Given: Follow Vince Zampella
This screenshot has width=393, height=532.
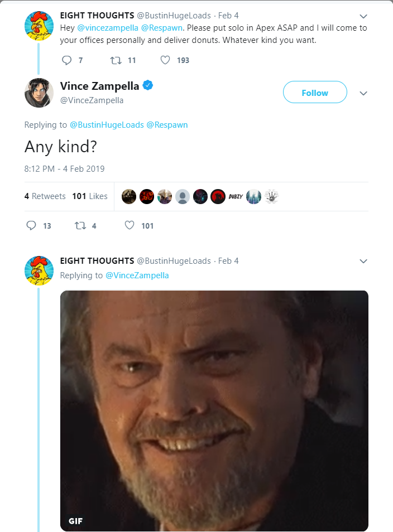Looking at the screenshot, I should tap(315, 93).
